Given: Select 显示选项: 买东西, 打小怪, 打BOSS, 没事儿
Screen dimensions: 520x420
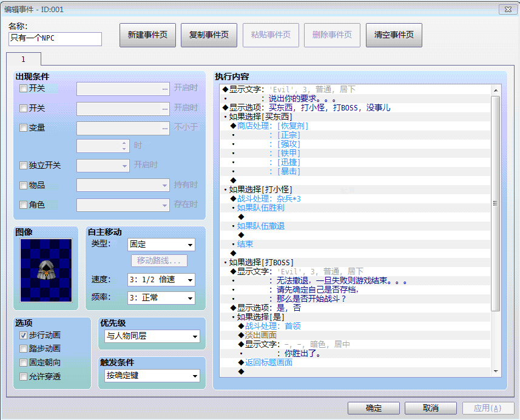Looking at the screenshot, I should click(x=355, y=107).
